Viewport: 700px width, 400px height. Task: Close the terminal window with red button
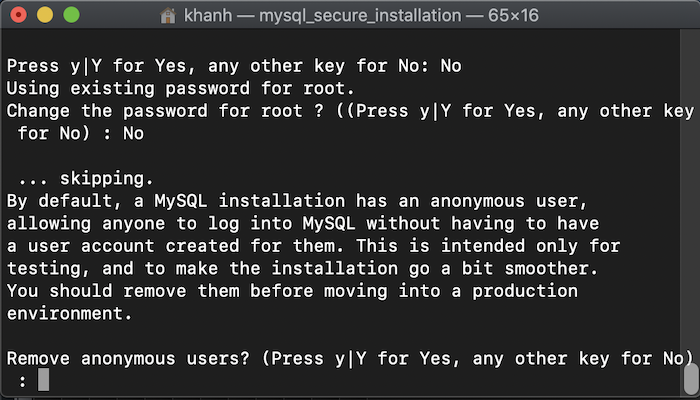pos(18,15)
